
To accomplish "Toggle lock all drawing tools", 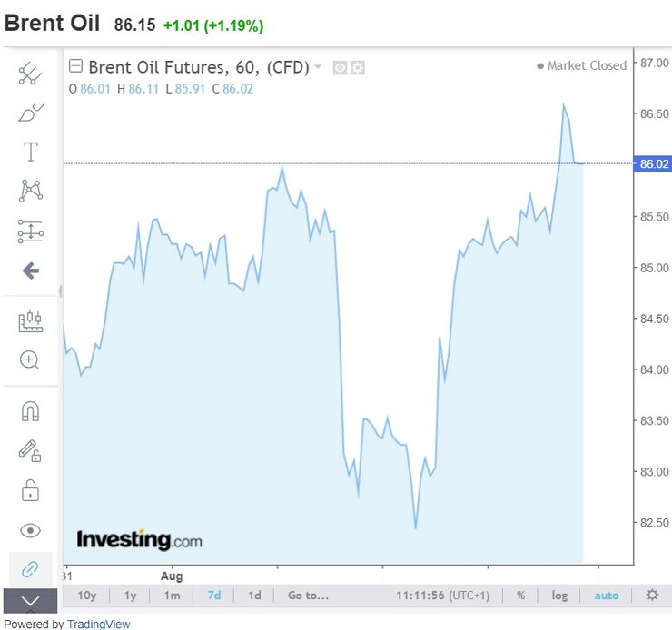I will click(30, 490).
